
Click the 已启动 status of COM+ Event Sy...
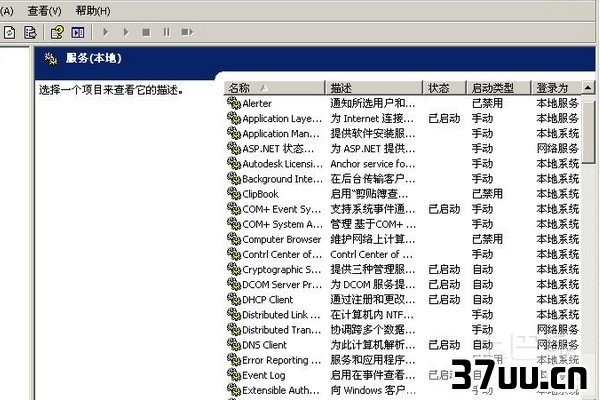444,209
